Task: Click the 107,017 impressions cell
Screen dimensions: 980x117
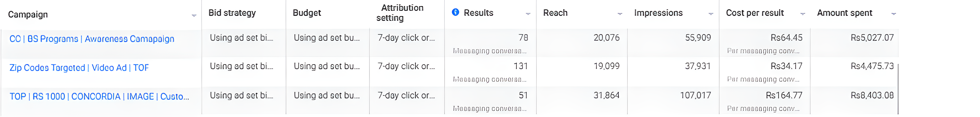Action: pyautogui.click(x=695, y=95)
